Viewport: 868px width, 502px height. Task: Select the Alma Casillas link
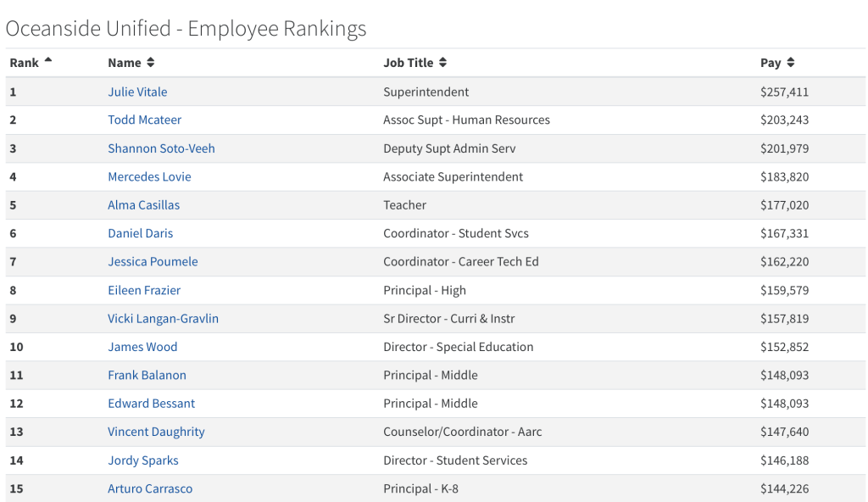point(143,205)
